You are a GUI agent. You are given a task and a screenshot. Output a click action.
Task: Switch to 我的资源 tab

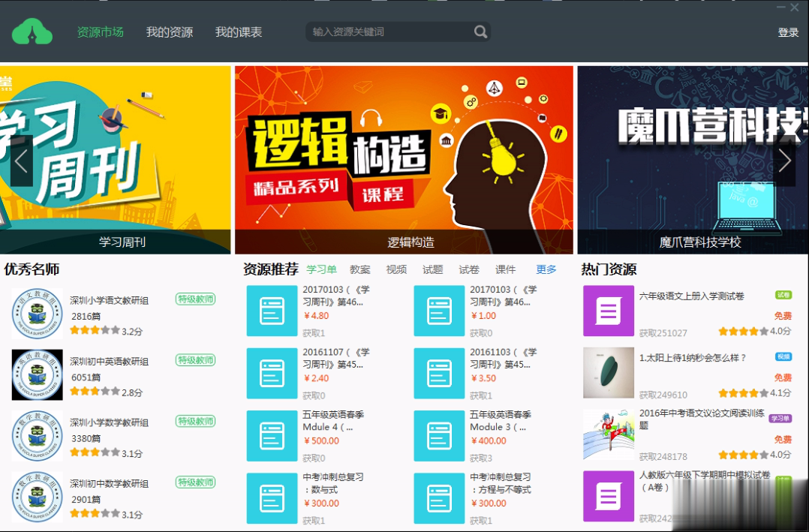pyautogui.click(x=169, y=32)
